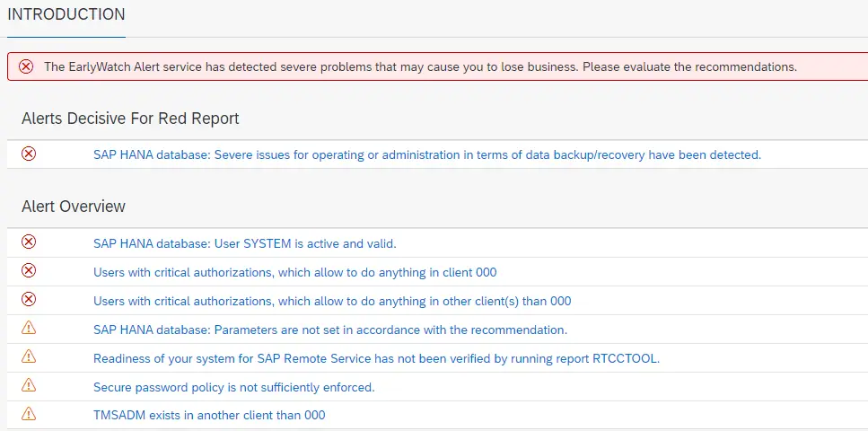Viewport: 868px width, 431px height.
Task: Click the 'Alerts Decisive For Red Report' heading
Action: tap(131, 119)
